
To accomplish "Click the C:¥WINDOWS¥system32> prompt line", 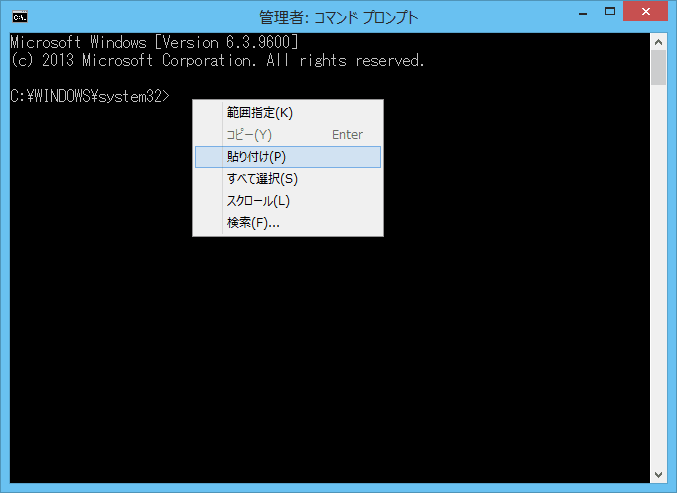I will (x=90, y=96).
